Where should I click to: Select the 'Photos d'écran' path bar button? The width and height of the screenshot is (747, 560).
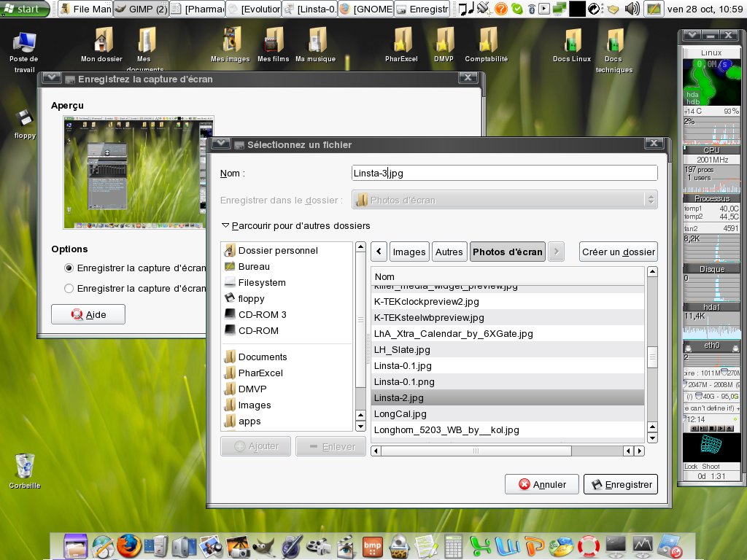point(508,252)
